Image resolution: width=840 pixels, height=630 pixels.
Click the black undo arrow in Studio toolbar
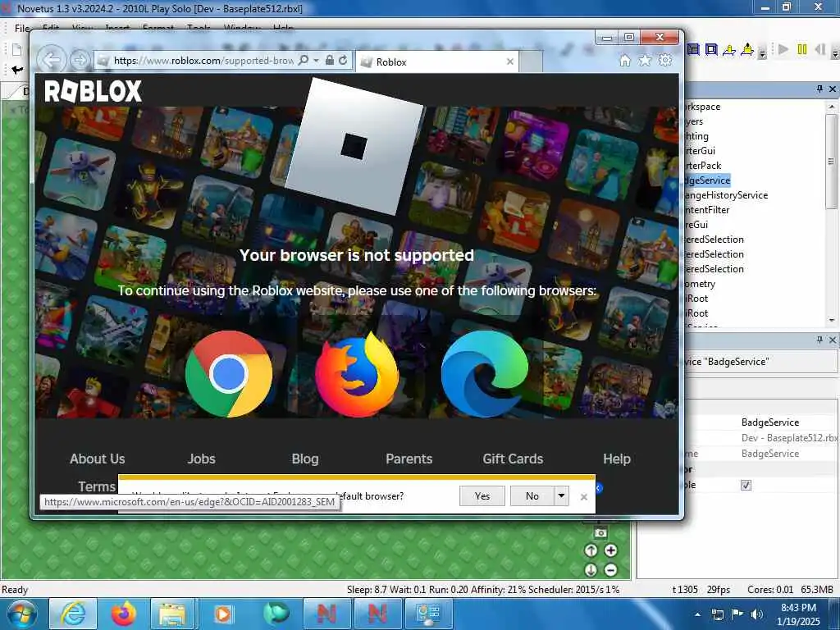click(x=17, y=70)
